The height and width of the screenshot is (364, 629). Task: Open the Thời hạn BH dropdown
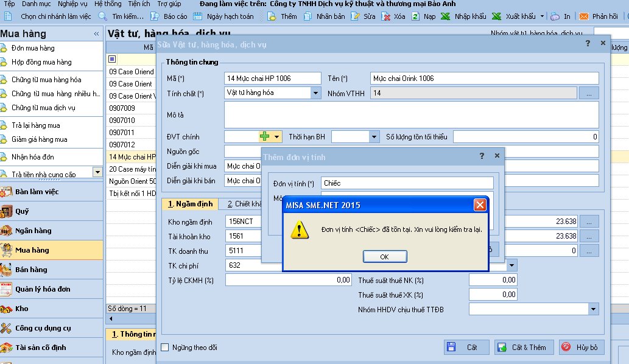pos(374,137)
